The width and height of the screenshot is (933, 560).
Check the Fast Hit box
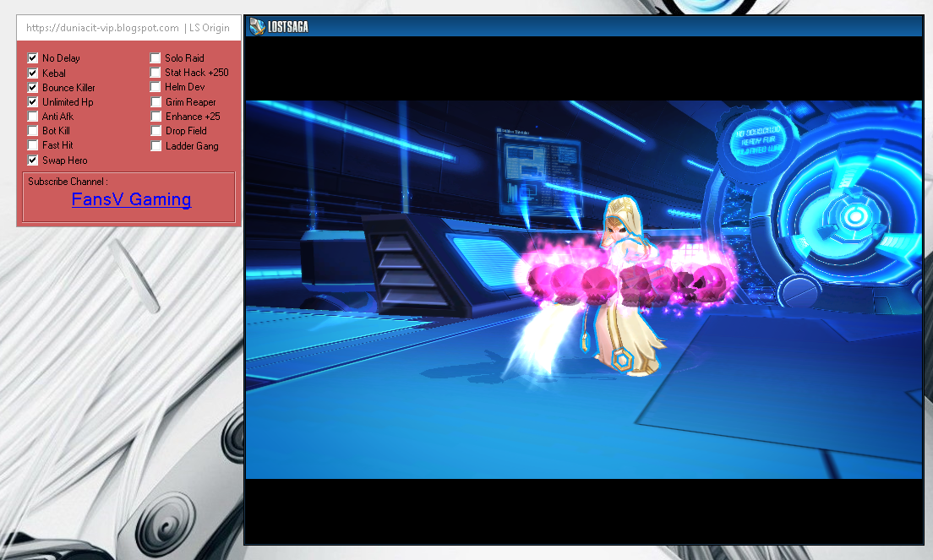(x=32, y=144)
